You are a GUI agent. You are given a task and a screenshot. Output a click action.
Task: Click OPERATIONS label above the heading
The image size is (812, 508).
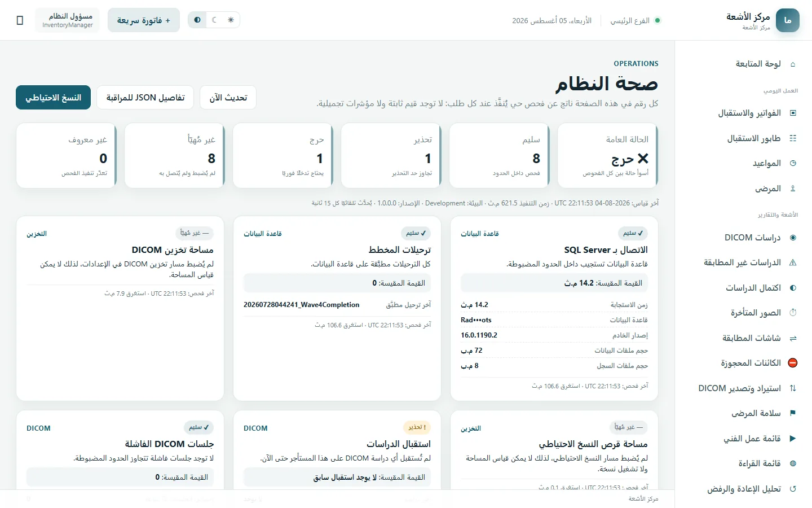tap(636, 64)
